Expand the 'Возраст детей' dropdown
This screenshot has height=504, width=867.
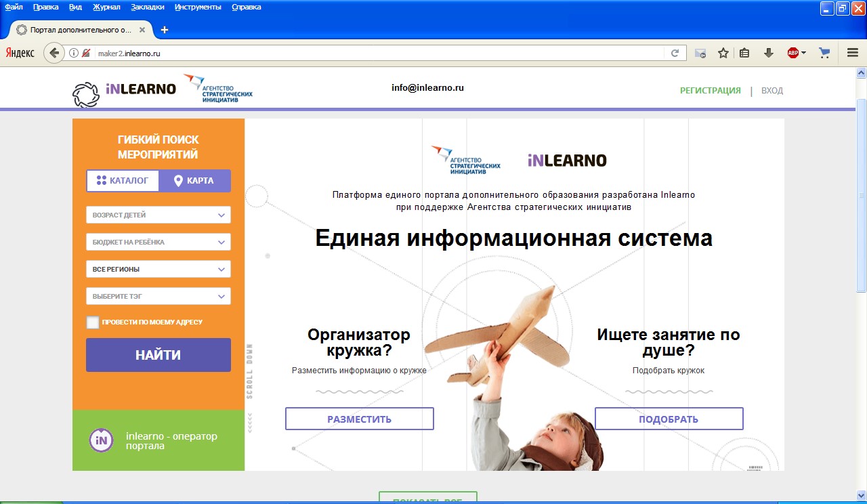pos(158,215)
